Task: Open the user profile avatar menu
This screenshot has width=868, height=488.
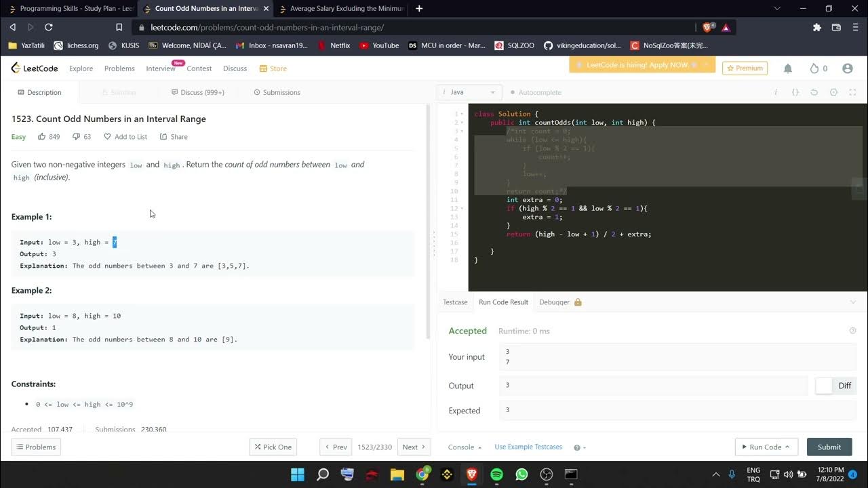Action: 847,68
